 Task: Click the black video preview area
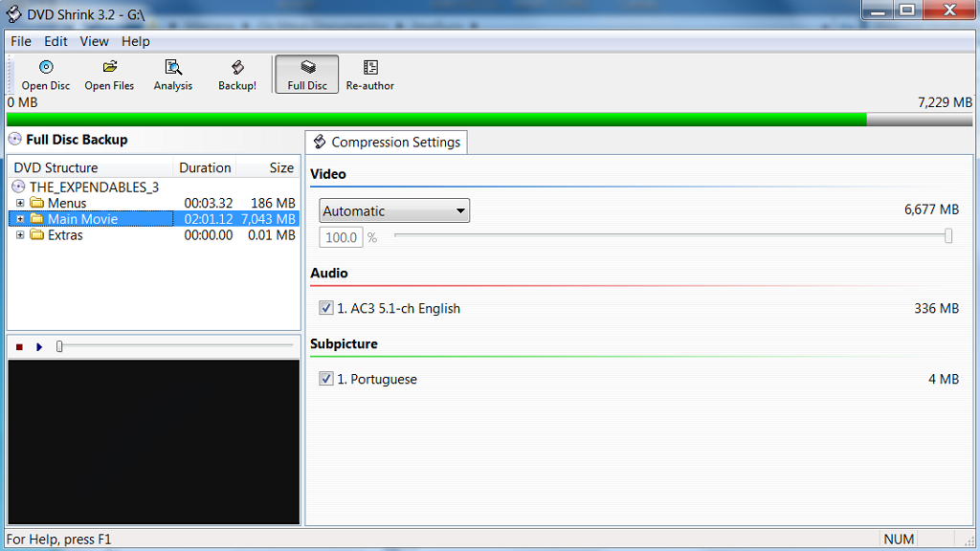(154, 442)
